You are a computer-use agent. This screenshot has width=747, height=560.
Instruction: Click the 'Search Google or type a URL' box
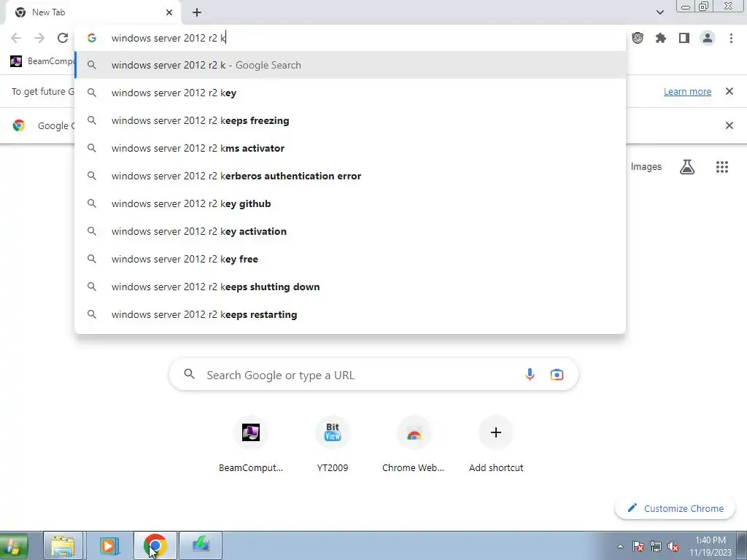373,375
